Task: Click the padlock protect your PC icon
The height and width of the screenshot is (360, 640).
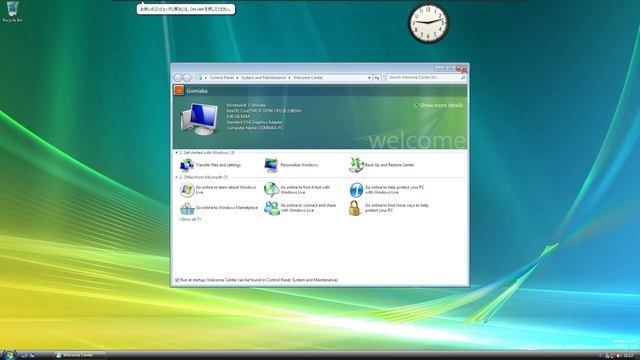Action: [x=355, y=208]
